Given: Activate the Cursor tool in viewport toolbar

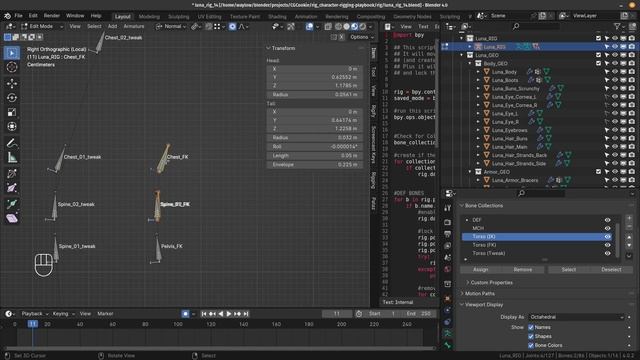Looking at the screenshot, I should [12, 67].
